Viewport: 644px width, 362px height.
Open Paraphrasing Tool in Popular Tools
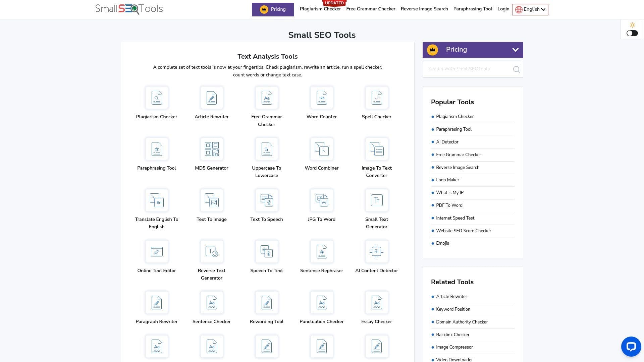[453, 129]
